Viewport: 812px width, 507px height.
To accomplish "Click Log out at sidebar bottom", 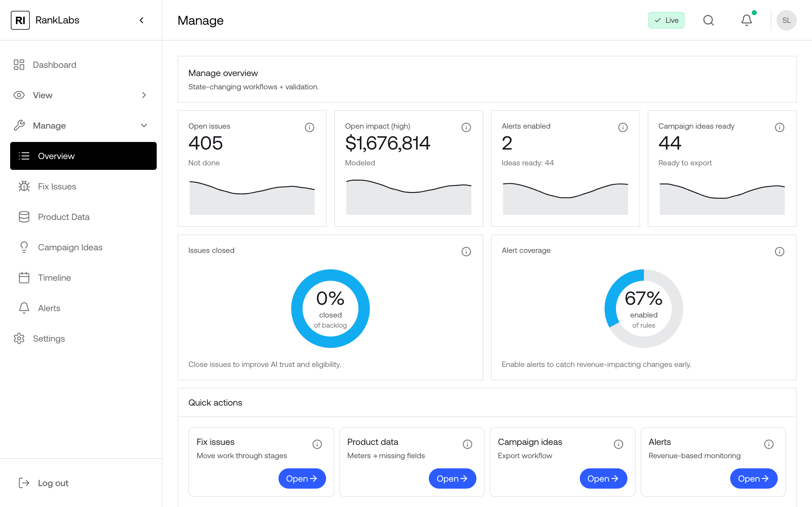I will [53, 483].
